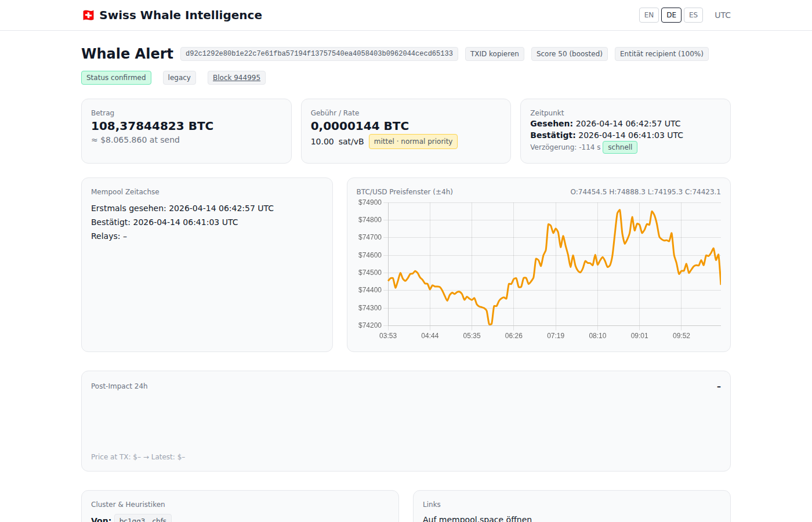Click the ≈ $8.065.860 at send value
Screen dimensions: 812x522
[x=135, y=140]
